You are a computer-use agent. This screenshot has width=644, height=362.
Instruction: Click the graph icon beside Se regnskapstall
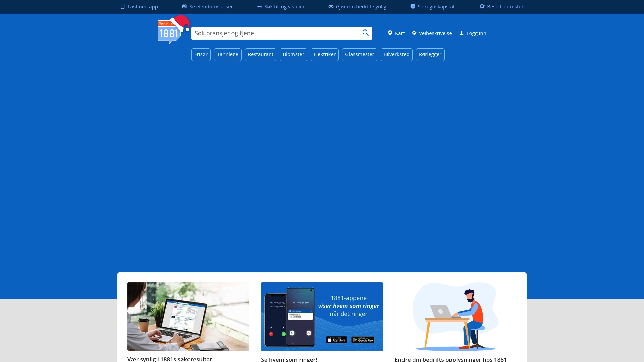413,6
